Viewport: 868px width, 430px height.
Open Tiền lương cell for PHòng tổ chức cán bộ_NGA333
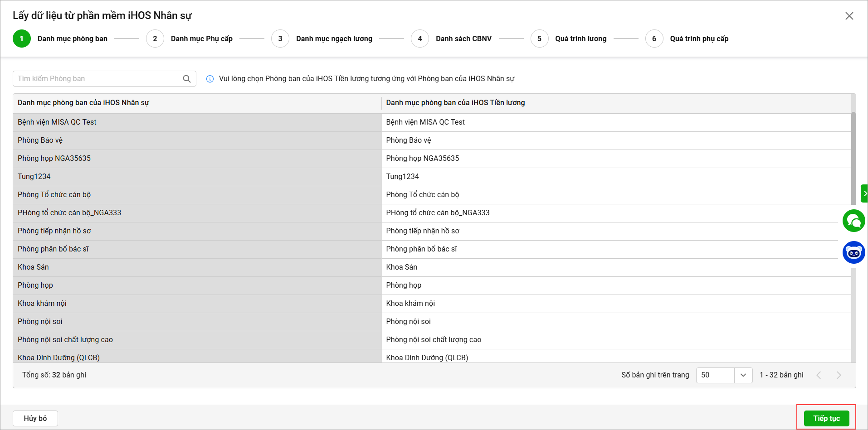pos(616,213)
